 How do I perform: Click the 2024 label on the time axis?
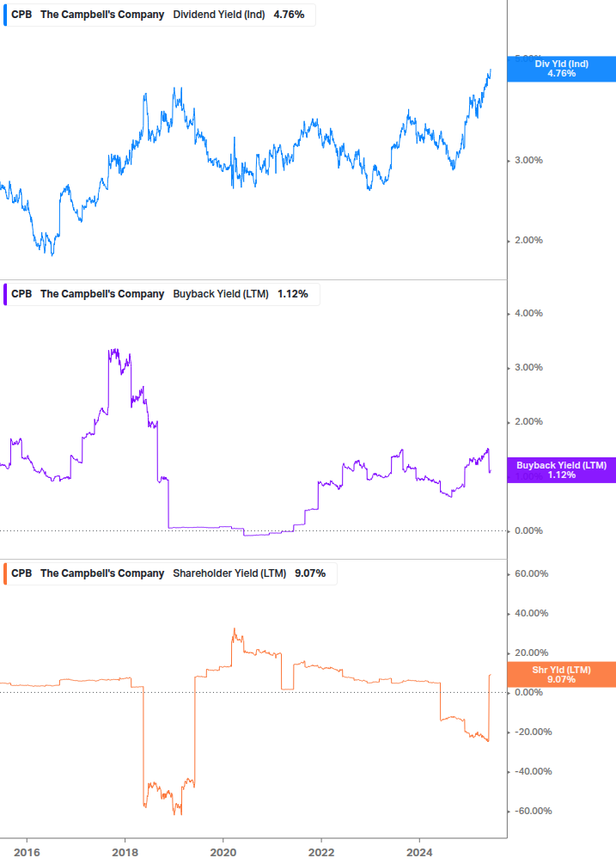[419, 853]
